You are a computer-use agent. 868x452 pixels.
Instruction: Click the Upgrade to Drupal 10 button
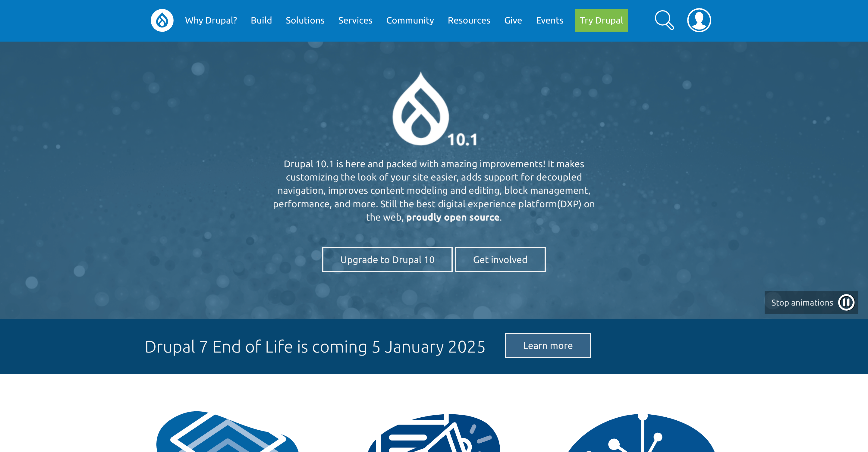coord(388,260)
